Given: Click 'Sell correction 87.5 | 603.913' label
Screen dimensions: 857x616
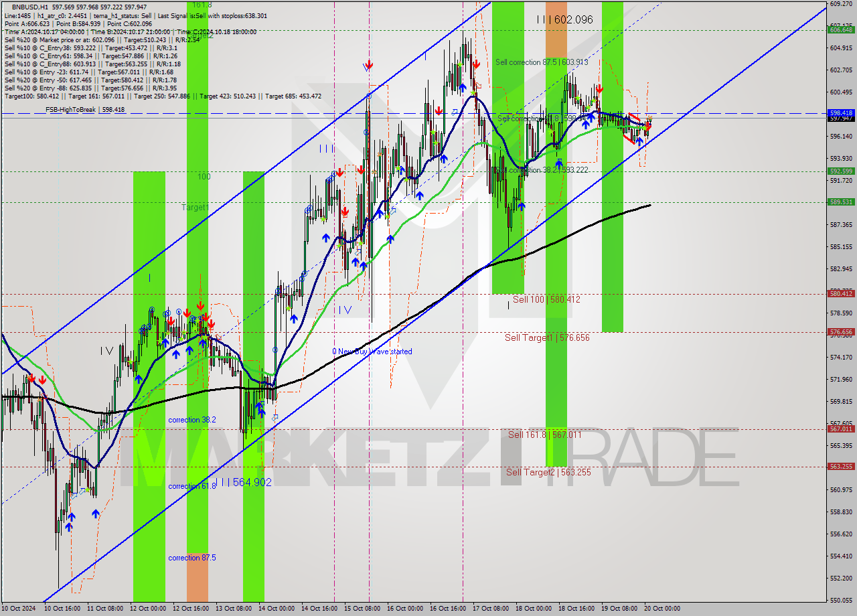Looking at the screenshot, I should [x=542, y=62].
